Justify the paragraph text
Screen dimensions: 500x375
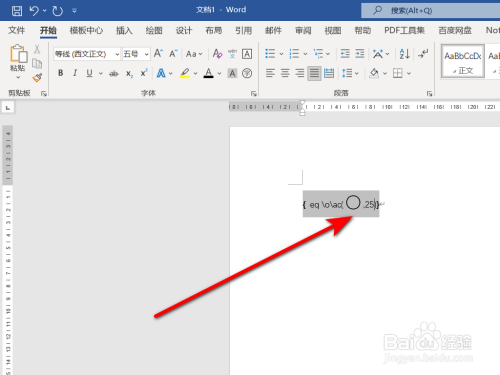click(x=314, y=73)
